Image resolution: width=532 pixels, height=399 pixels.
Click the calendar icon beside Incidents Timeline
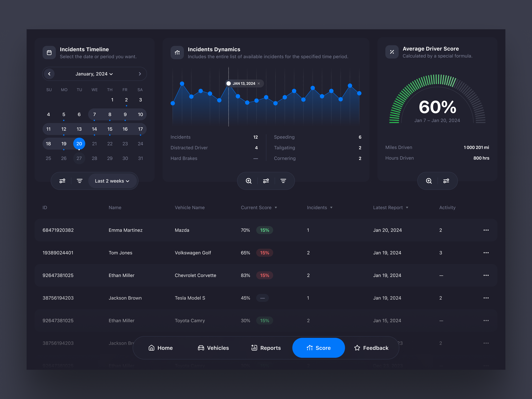pos(49,52)
